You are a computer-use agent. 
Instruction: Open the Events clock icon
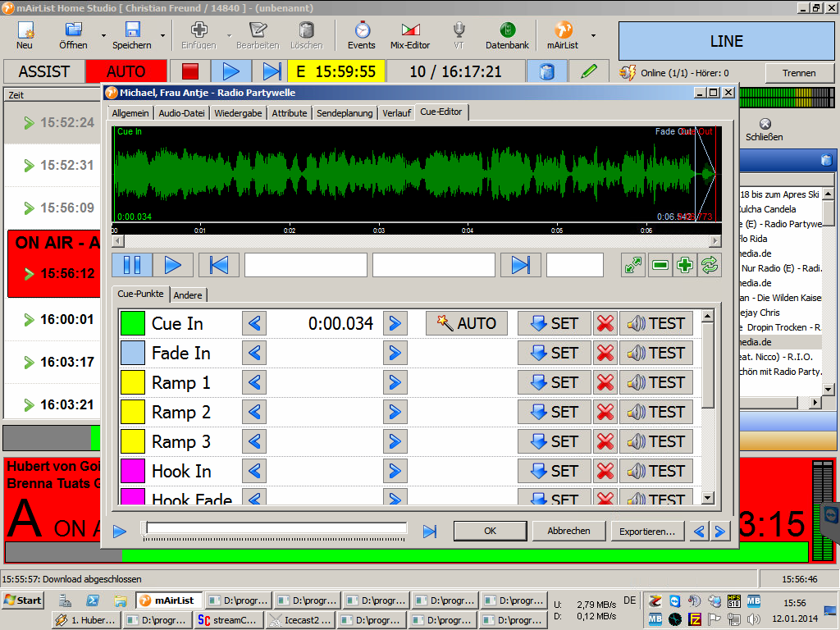362,35
